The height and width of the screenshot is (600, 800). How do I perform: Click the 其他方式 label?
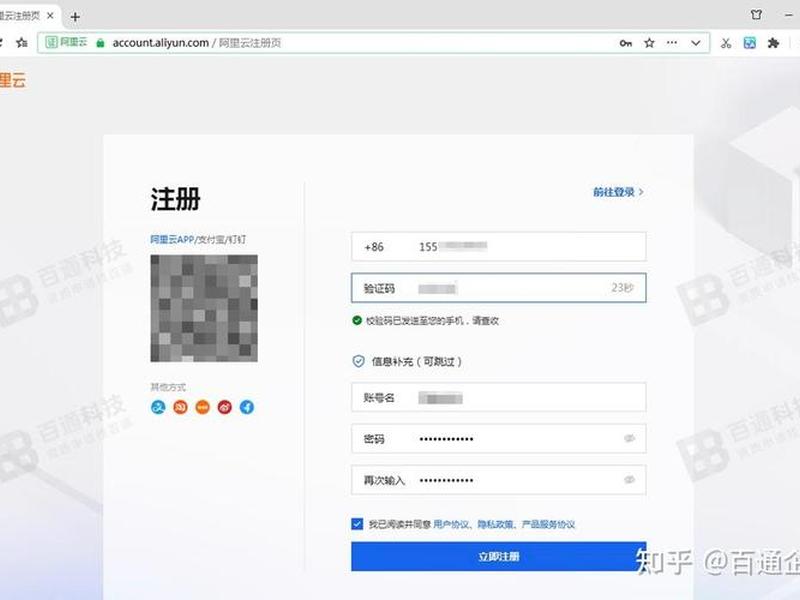(x=168, y=387)
